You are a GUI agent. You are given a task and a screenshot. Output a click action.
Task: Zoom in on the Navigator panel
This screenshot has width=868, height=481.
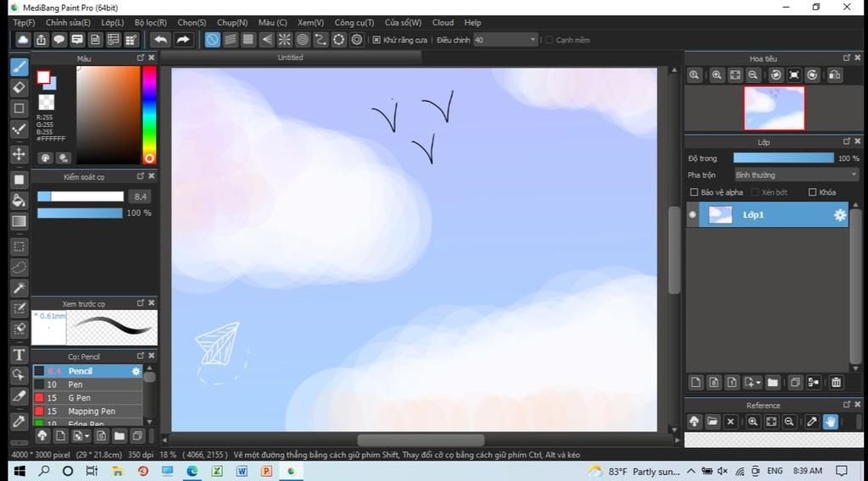[717, 75]
